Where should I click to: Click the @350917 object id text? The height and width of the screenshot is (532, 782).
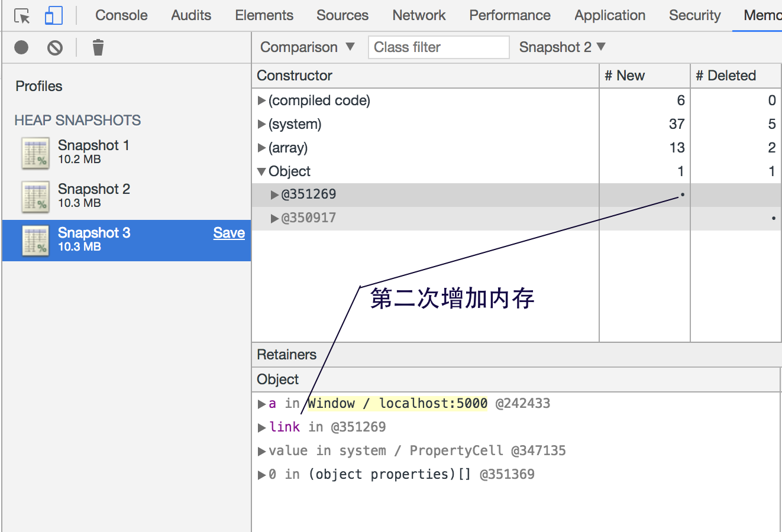coord(309,218)
